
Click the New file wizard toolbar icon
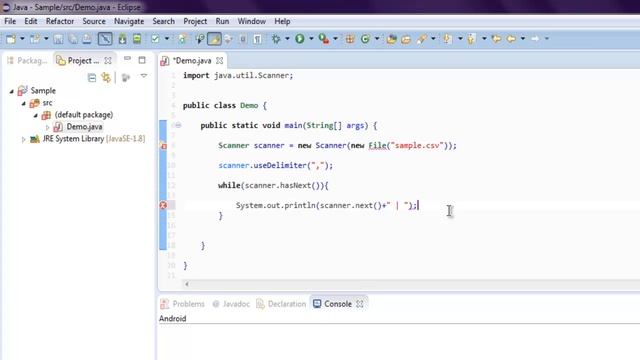click(11, 39)
